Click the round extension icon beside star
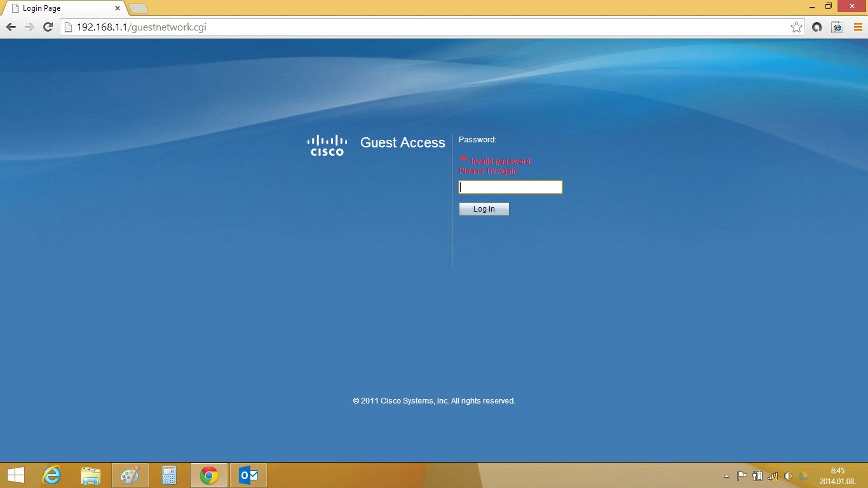Image resolution: width=868 pixels, height=488 pixels. (x=817, y=27)
